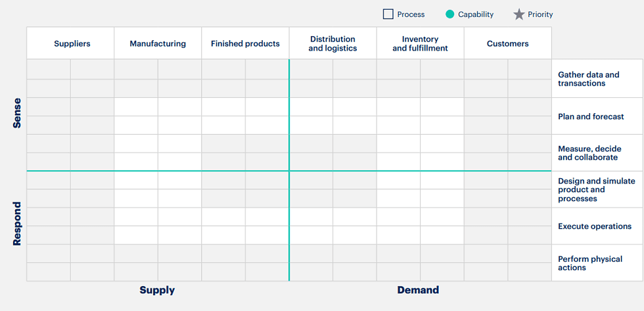The image size is (644, 311).
Task: Select Measure, decide and collaborate label
Action: tap(589, 153)
